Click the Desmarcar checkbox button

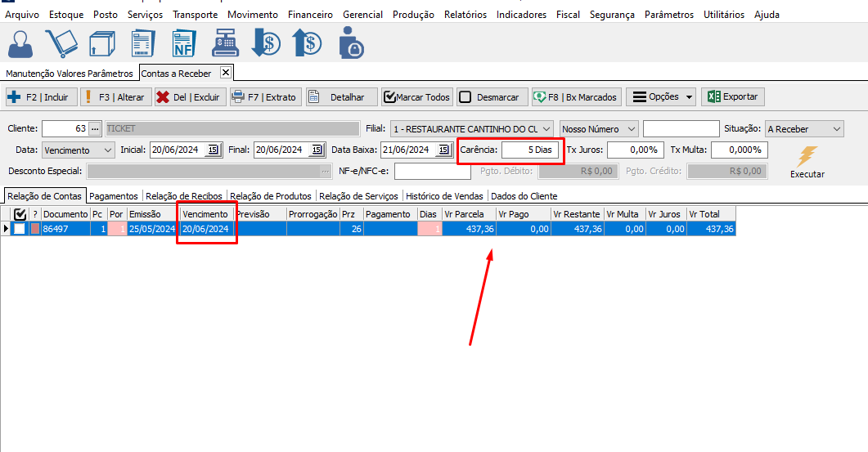click(x=489, y=97)
